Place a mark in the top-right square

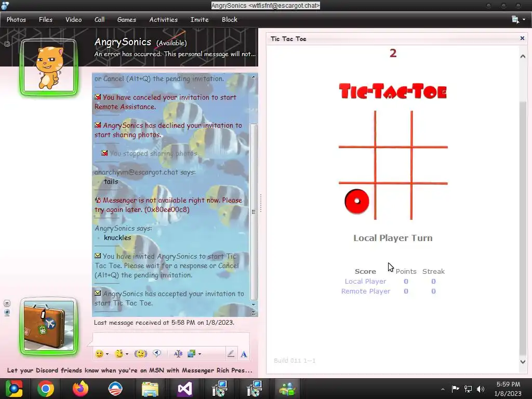(x=430, y=128)
